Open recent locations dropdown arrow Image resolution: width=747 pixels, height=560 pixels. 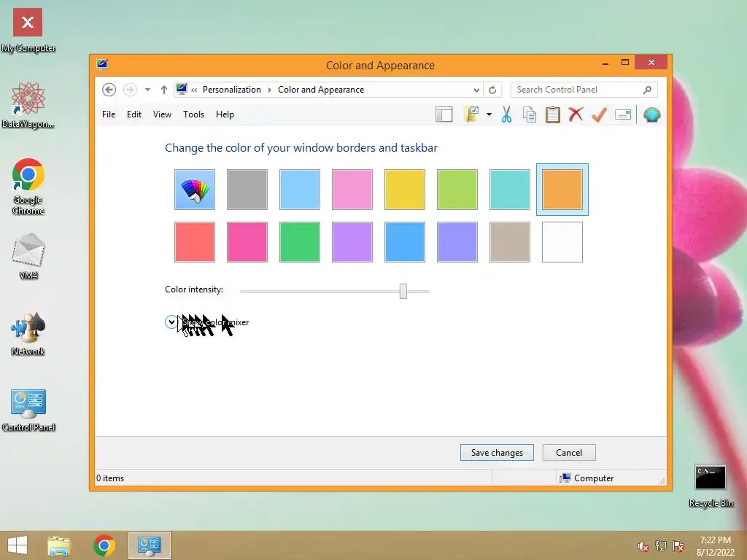[147, 90]
